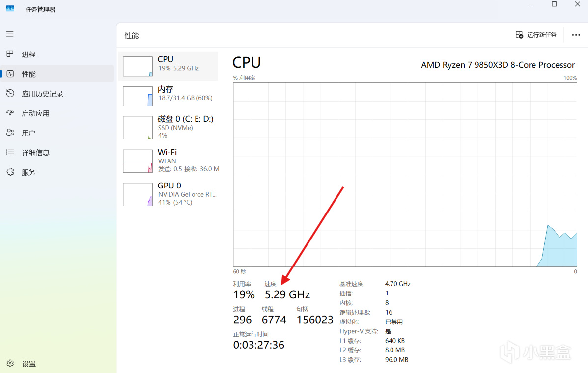
Task: Click the 296 process count
Action: coord(242,320)
